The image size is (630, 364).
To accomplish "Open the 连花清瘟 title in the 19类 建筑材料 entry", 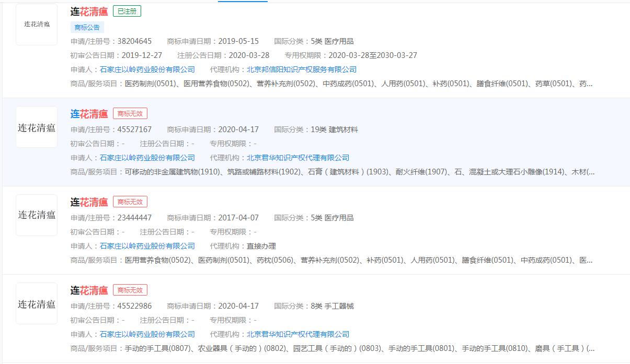I will coord(89,114).
